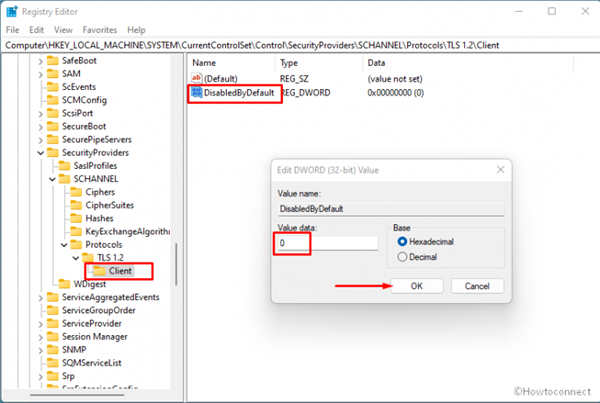Screen dimensions: 600x403
Task: Select the ServiceAggregatedEvents folder icon
Action: (x=52, y=297)
